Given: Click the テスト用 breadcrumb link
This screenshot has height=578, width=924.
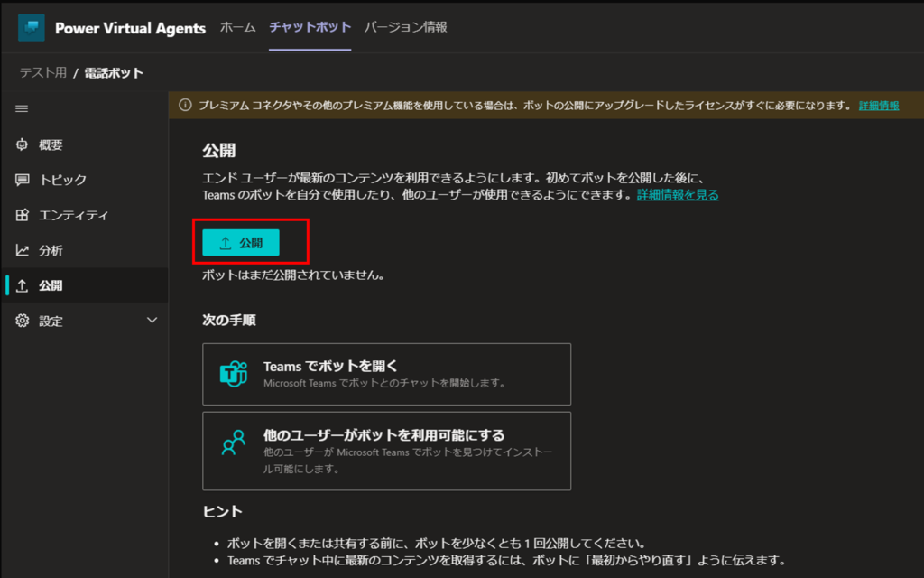Looking at the screenshot, I should click(43, 72).
